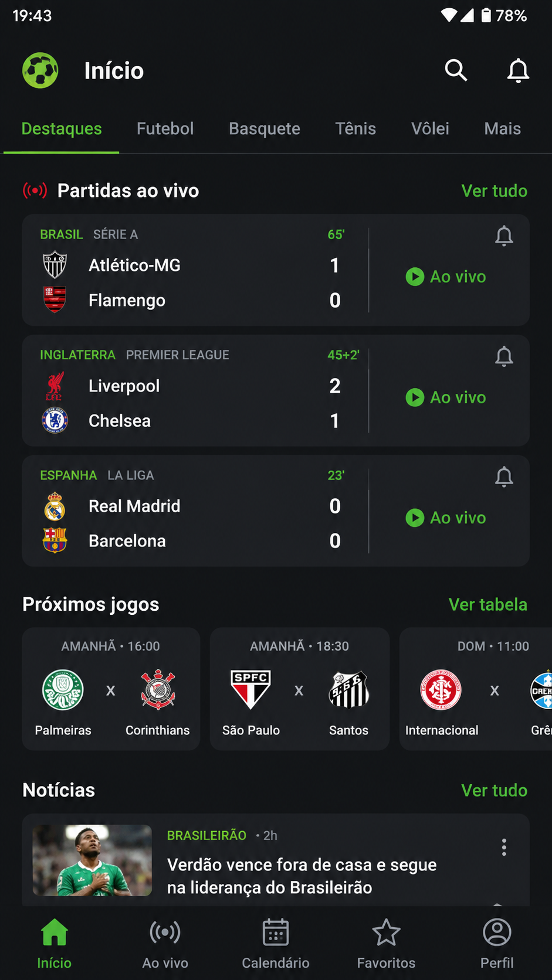This screenshot has height=980, width=552.
Task: Toggle alert bell for Atlético-MG vs Flamengo
Action: click(504, 236)
